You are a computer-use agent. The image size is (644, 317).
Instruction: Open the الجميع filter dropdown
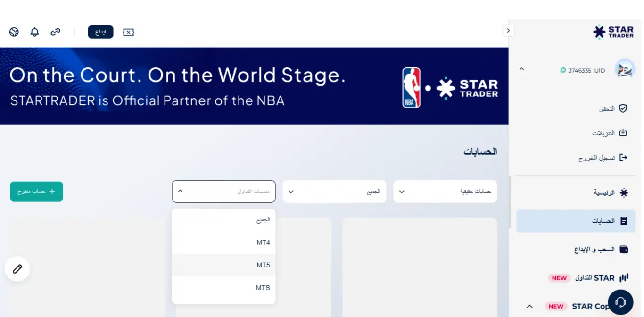[334, 192]
